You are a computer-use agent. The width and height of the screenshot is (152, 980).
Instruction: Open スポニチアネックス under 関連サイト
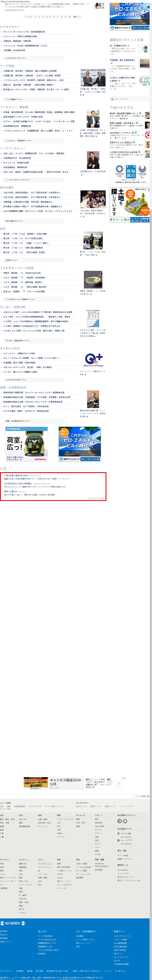coord(122,936)
